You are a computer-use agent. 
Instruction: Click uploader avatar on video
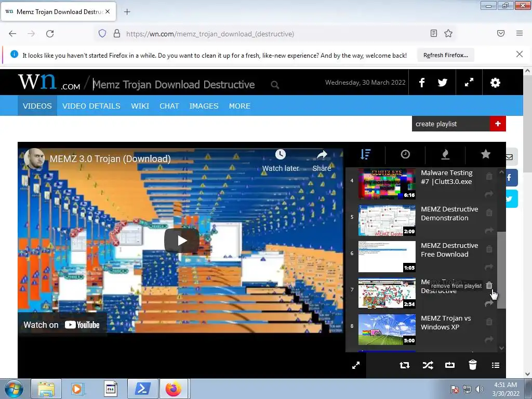point(34,159)
